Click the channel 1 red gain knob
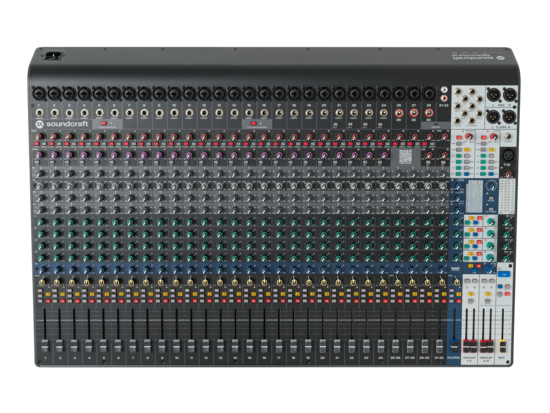550x413 pixels. click(x=39, y=136)
